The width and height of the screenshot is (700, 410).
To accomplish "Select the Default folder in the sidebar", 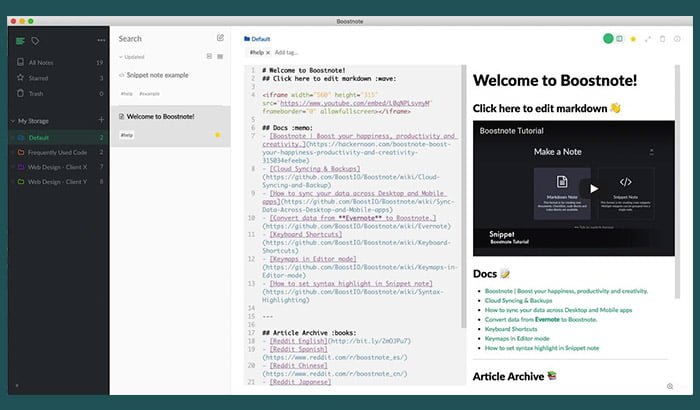I will (x=58, y=138).
